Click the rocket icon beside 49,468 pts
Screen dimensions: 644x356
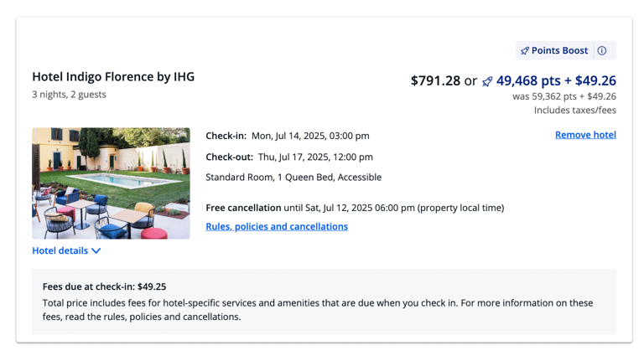[x=487, y=81]
